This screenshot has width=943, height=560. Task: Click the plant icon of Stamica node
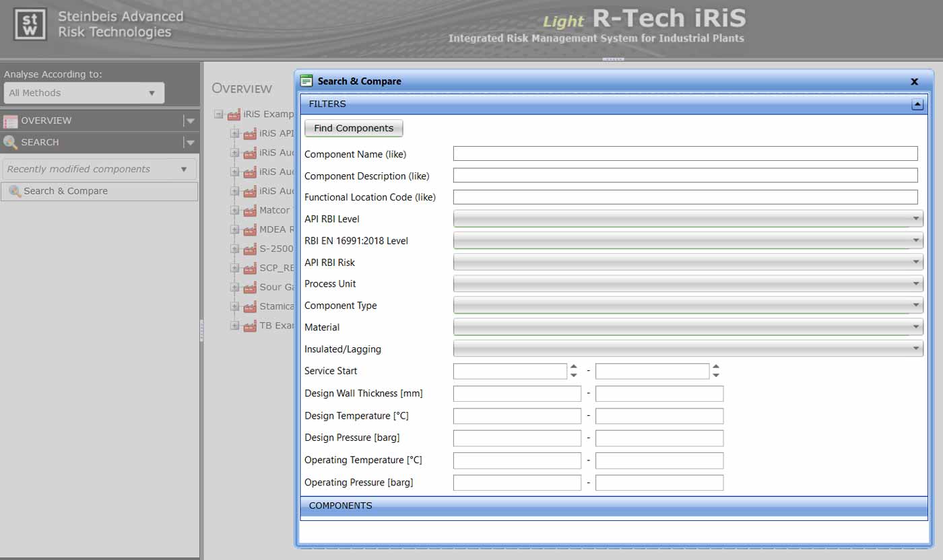click(250, 306)
